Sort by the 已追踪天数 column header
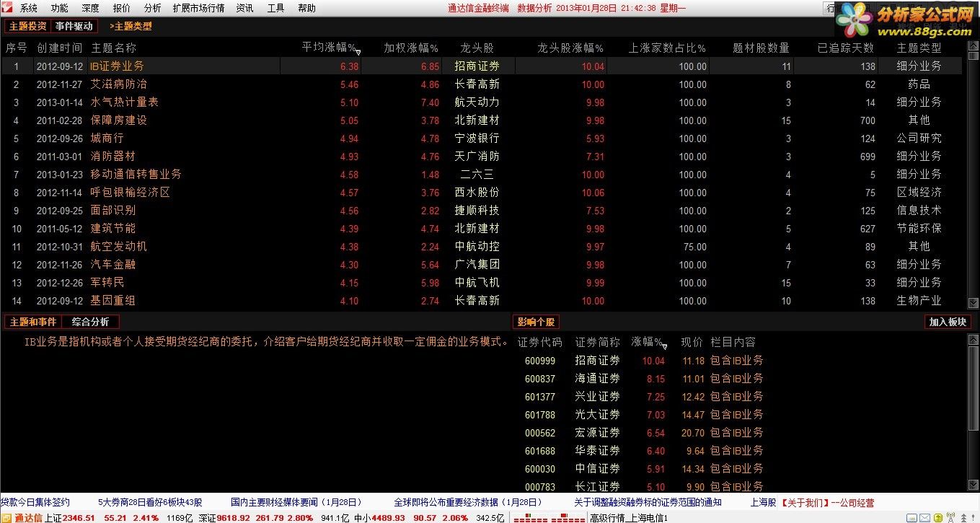The image size is (980, 523). click(845, 48)
